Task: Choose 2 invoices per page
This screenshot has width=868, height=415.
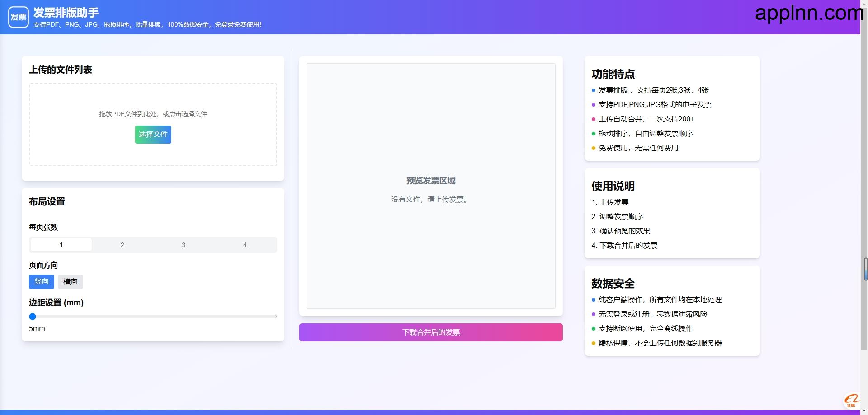Action: click(x=122, y=244)
